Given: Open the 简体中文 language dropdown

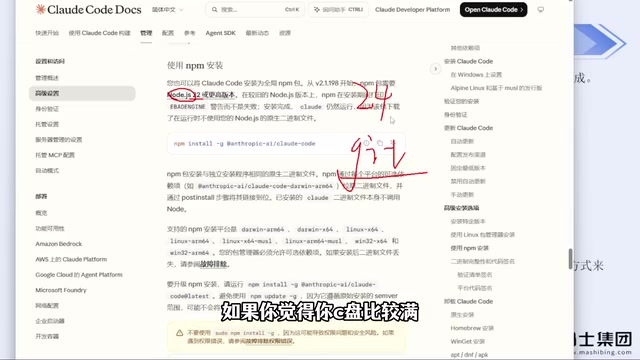Looking at the screenshot, I should (167, 9).
